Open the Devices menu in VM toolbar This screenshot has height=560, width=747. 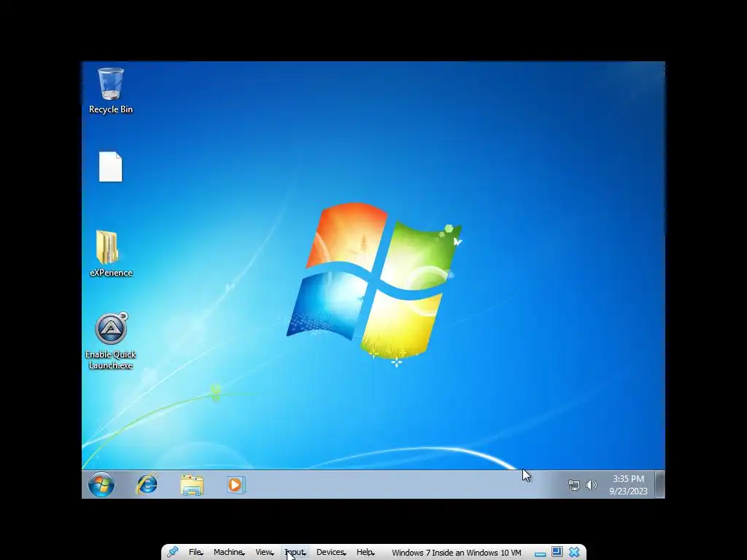point(331,553)
